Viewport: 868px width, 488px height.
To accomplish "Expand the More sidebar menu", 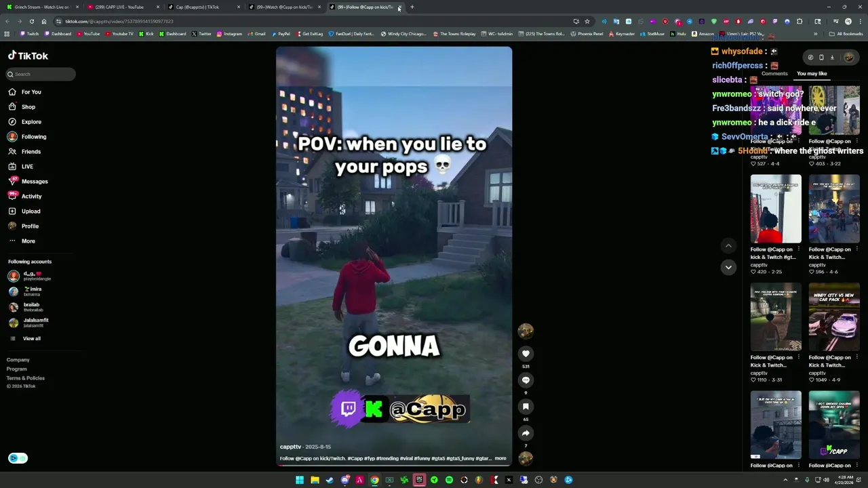I will pos(22,241).
